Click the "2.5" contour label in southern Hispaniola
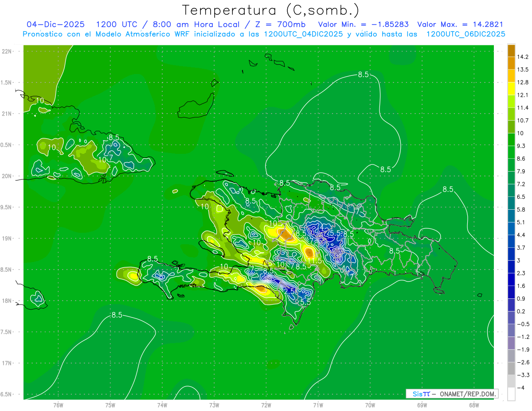Viewport: 532px width, 411px height. [x=289, y=291]
